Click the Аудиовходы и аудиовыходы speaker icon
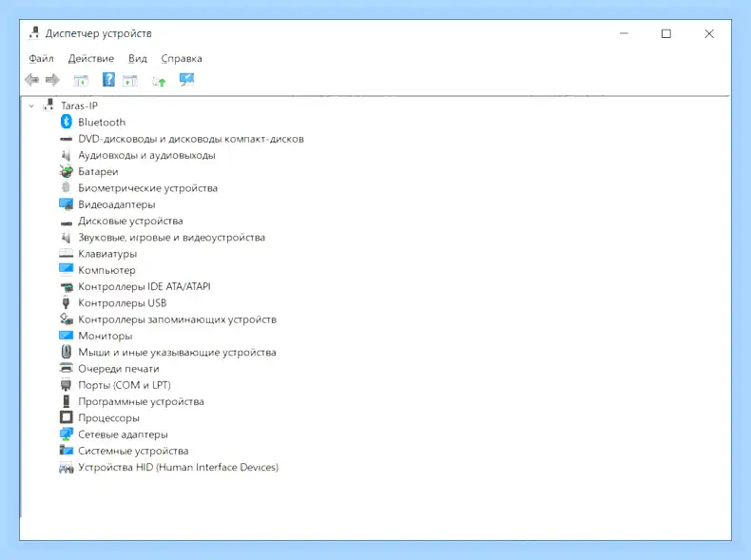This screenshot has width=751, height=560. [x=67, y=155]
